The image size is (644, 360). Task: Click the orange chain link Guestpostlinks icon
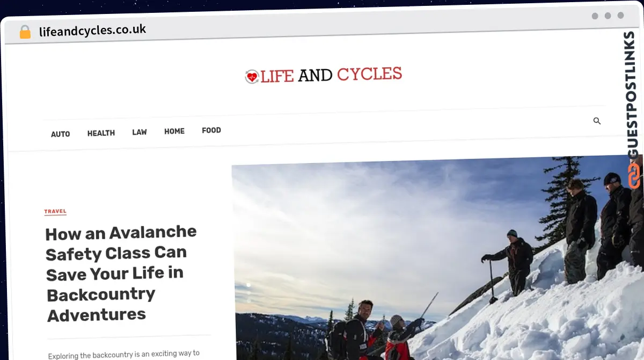coord(634,175)
